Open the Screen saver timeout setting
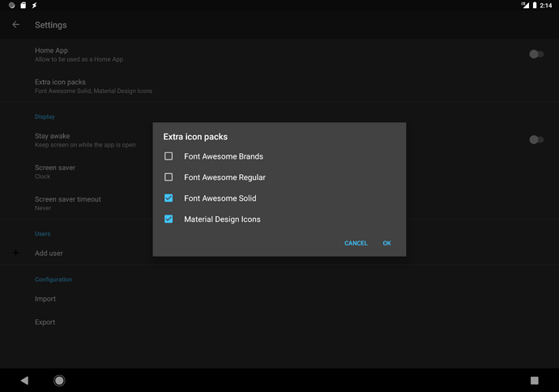 67,202
